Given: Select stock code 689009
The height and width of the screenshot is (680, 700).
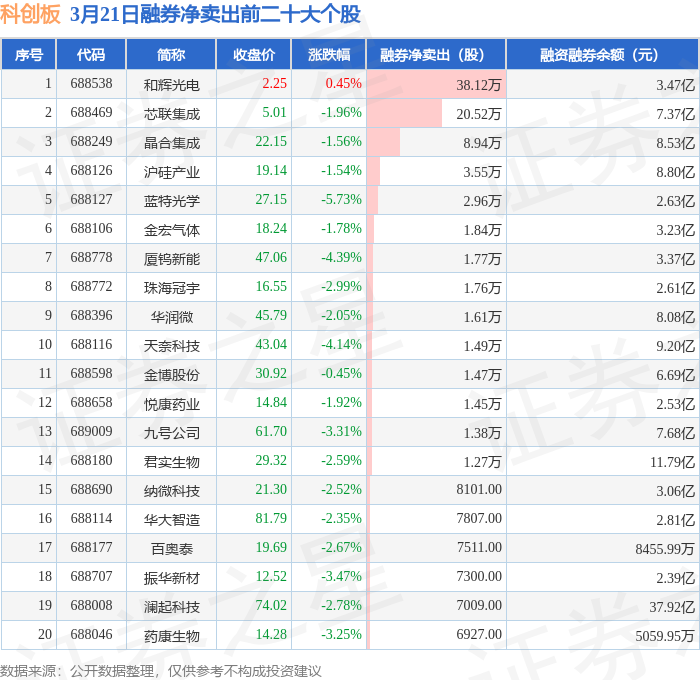Looking at the screenshot, I should 92,432.
